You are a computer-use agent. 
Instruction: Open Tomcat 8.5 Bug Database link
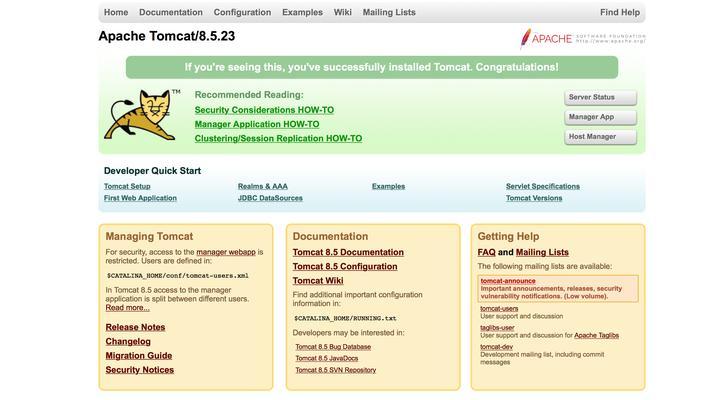[x=333, y=347]
